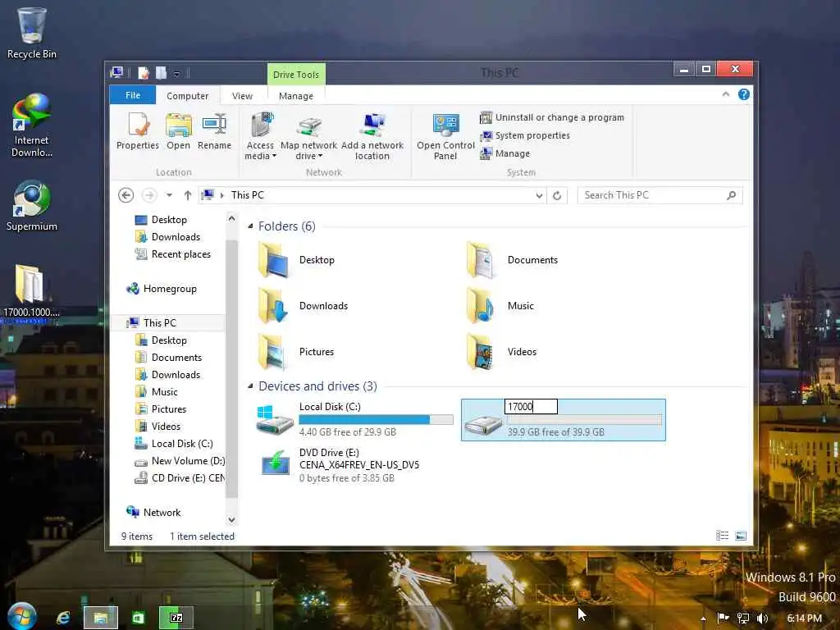Open the Access media dropdown
Image resolution: width=840 pixels, height=630 pixels.
(x=260, y=136)
